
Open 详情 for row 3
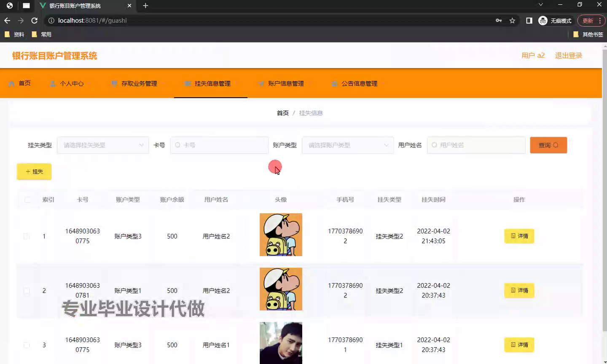[519, 345]
